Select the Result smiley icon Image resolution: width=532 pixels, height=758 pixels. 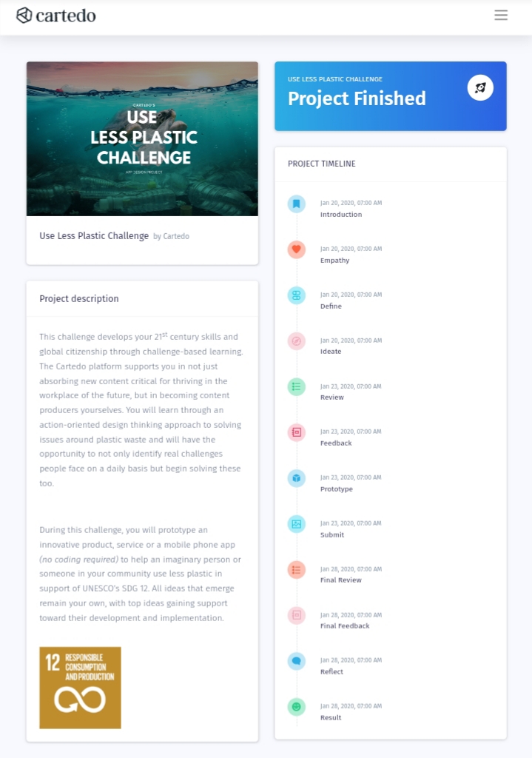[297, 707]
